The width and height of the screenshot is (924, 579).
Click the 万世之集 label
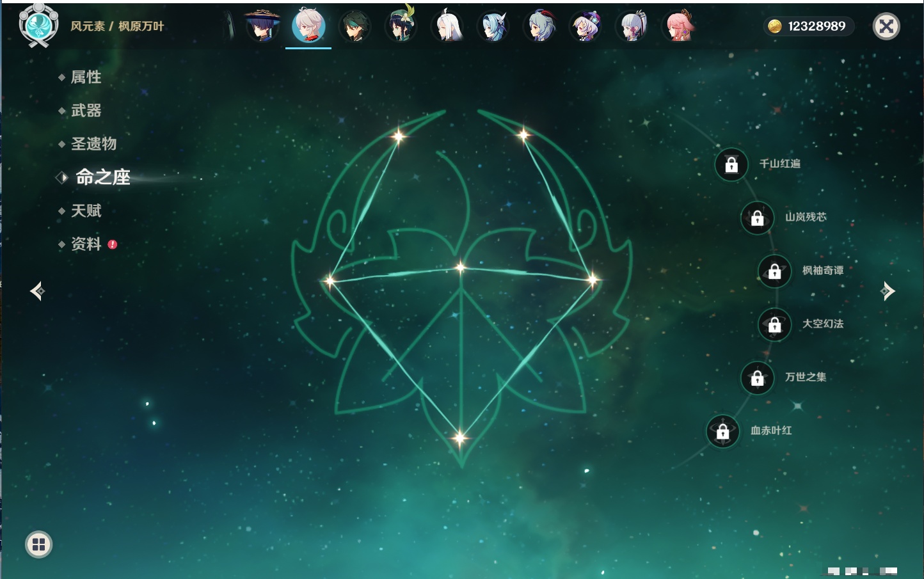pyautogui.click(x=806, y=377)
